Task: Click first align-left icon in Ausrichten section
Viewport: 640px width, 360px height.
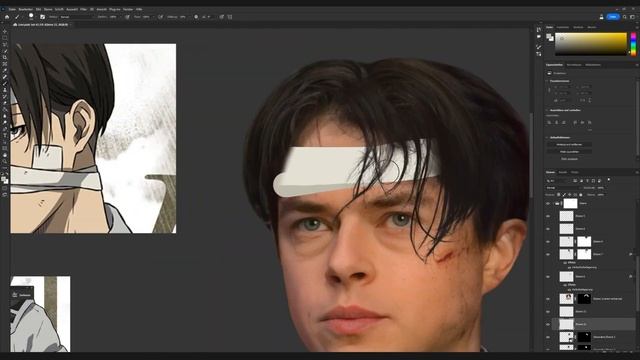Action: point(549,122)
